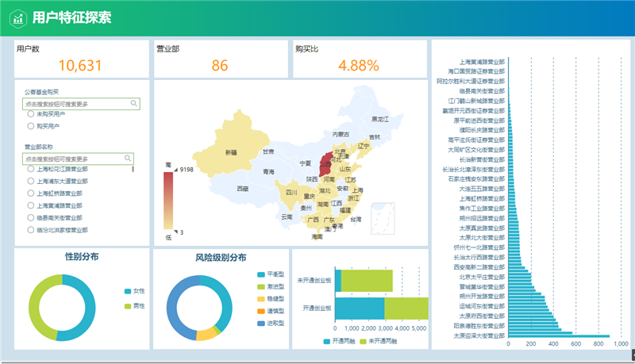This screenshot has width=635, height=364.
Task: Click the map color gradient legend bar
Action: pyautogui.click(x=167, y=200)
